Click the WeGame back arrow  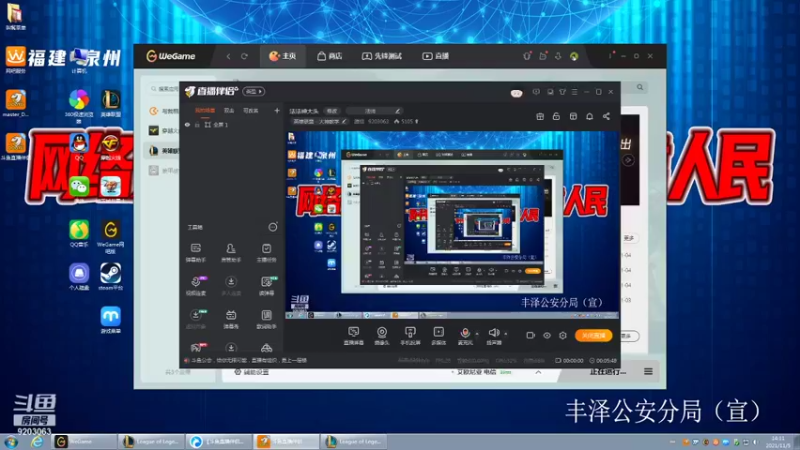coord(228,56)
